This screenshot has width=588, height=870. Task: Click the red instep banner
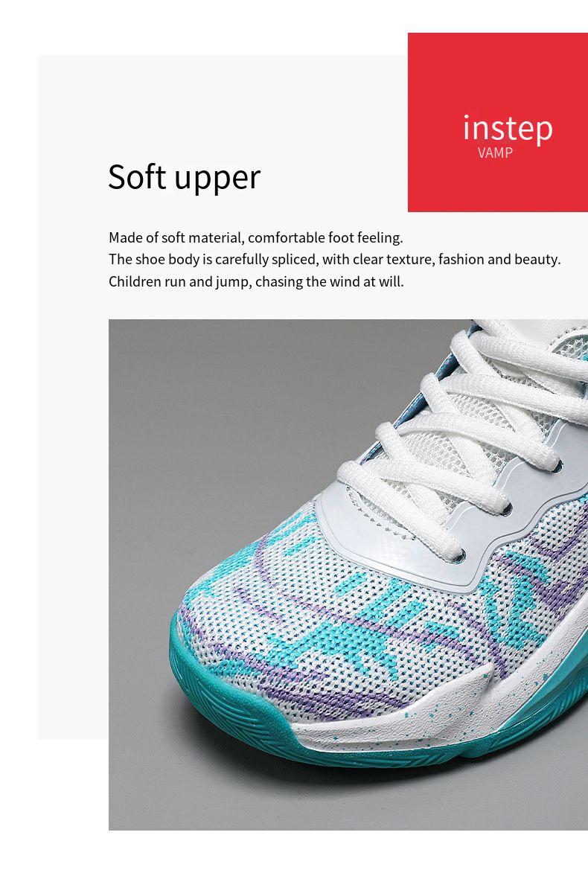click(498, 122)
